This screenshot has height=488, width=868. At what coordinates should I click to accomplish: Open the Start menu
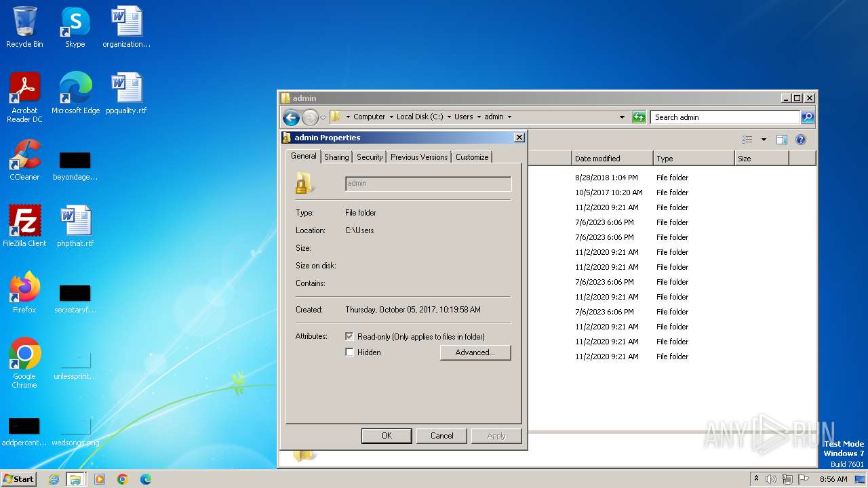pos(19,479)
